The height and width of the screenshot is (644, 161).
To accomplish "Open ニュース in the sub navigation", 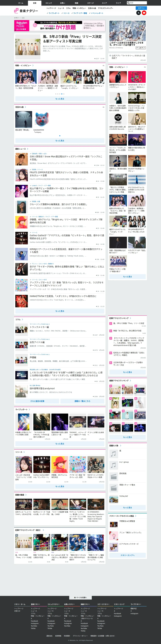I will click(x=61, y=8).
